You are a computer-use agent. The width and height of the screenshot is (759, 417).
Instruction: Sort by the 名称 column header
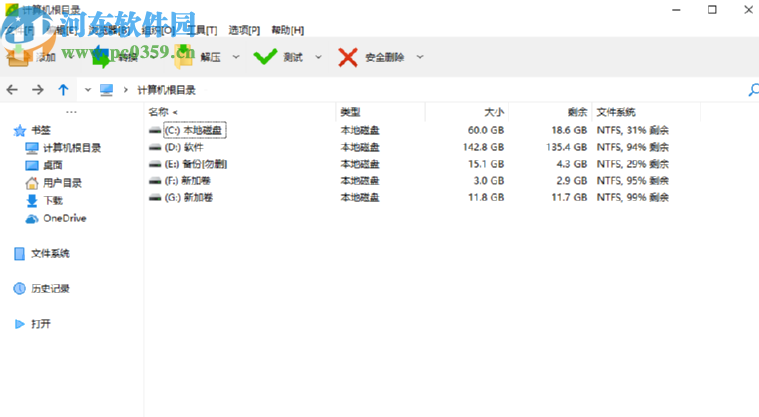tap(158, 112)
